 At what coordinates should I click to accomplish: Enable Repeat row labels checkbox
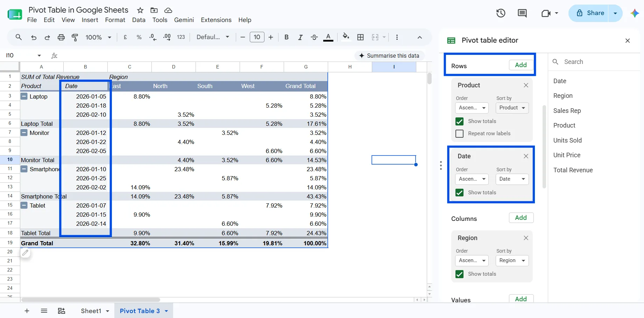click(459, 133)
